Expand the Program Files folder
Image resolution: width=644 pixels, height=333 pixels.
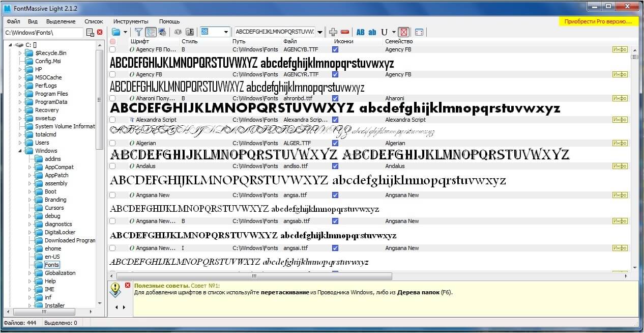click(21, 94)
